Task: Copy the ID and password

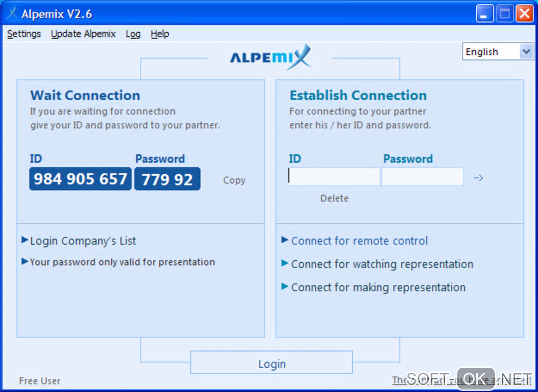Action: 234,180
